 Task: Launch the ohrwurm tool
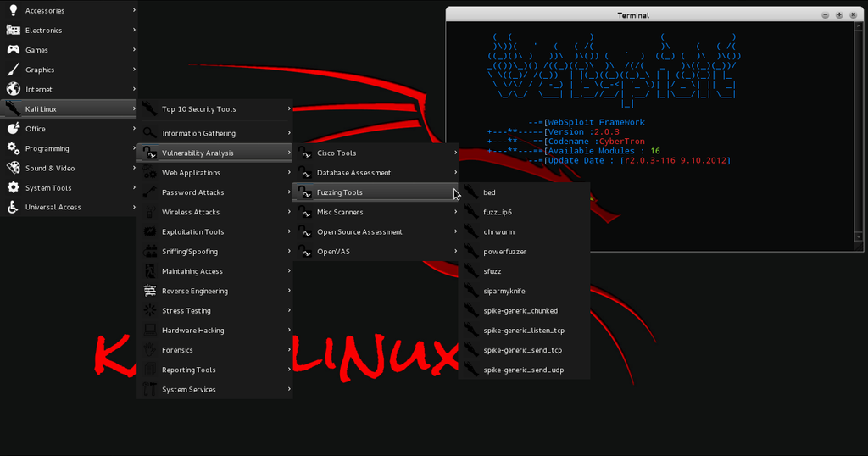point(524,231)
